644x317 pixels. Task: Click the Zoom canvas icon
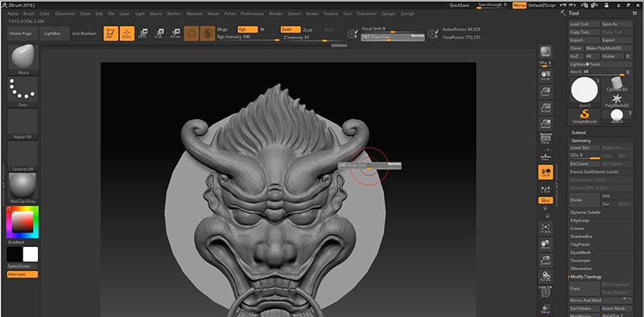(546, 92)
